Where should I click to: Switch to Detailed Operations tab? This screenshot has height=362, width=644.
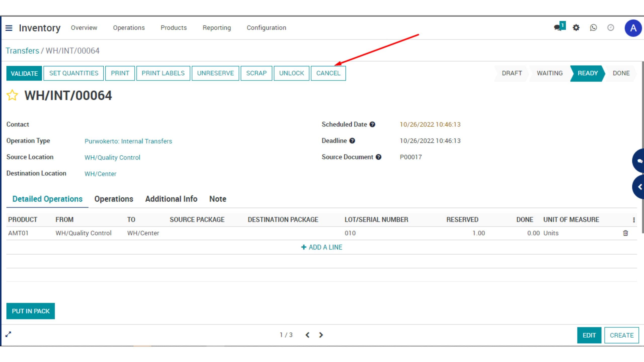[x=47, y=199]
